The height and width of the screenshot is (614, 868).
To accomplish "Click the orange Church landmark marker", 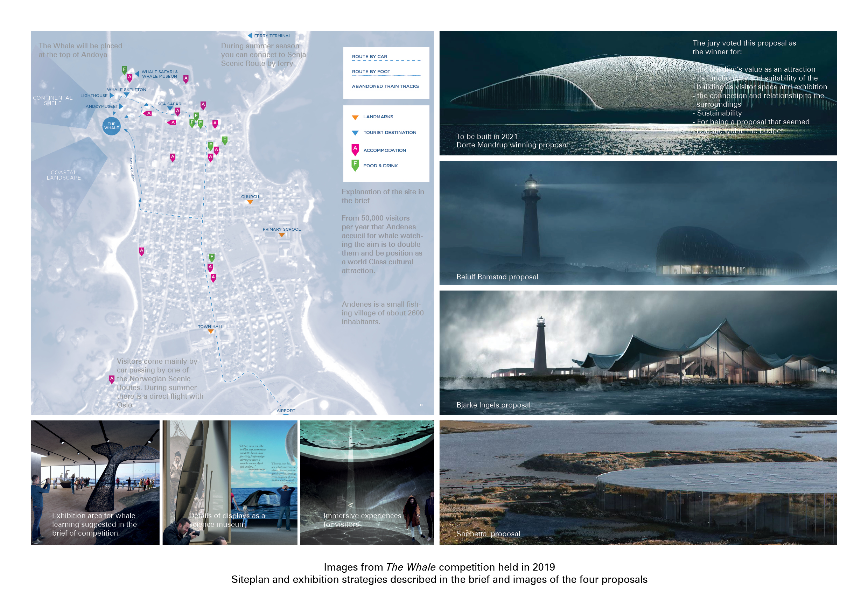I will [x=250, y=202].
